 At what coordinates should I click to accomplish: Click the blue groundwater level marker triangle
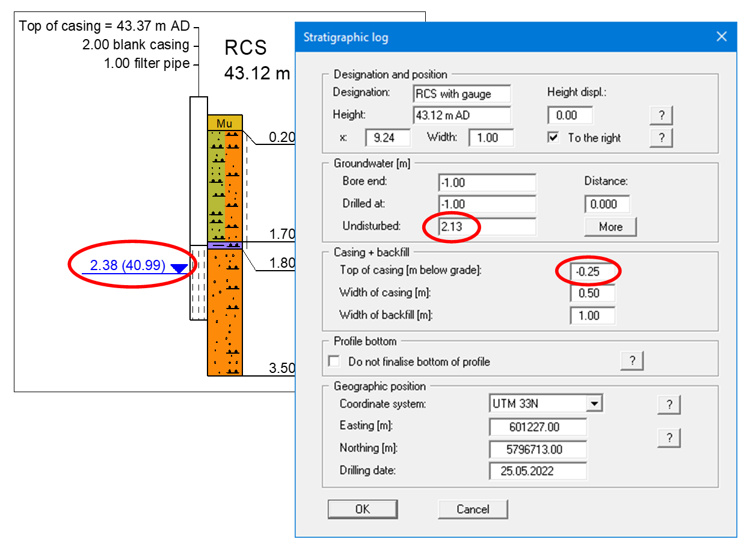179,269
